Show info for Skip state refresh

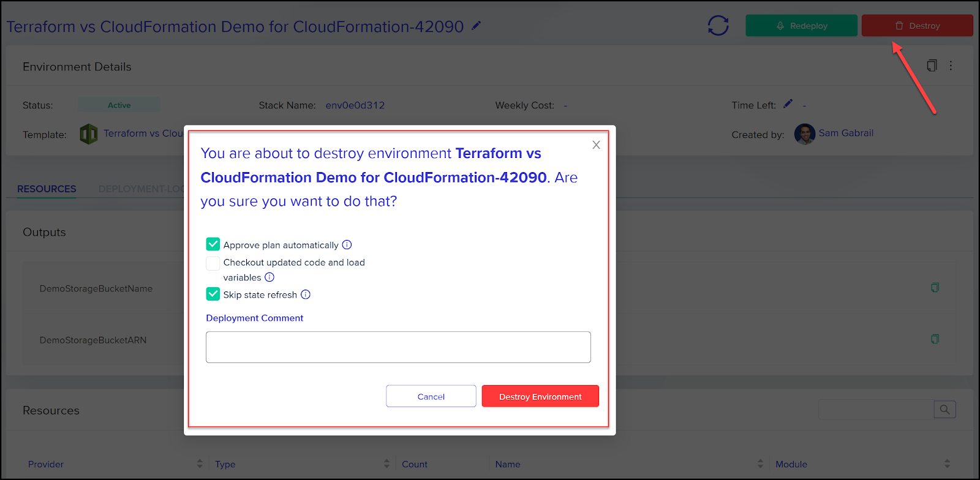306,294
